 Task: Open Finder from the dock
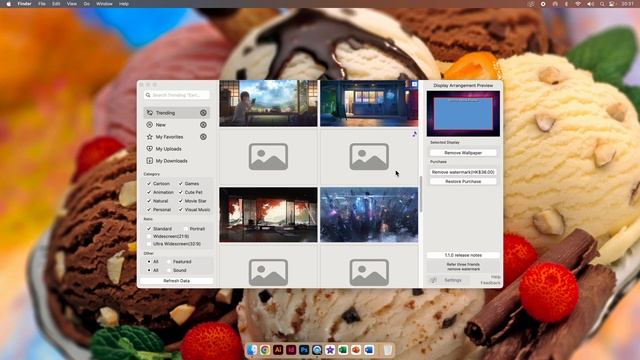click(x=252, y=350)
